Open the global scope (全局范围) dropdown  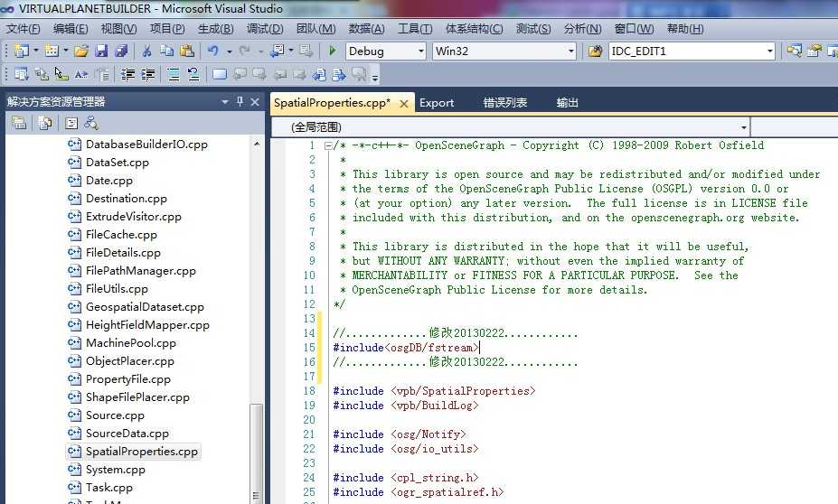point(743,127)
